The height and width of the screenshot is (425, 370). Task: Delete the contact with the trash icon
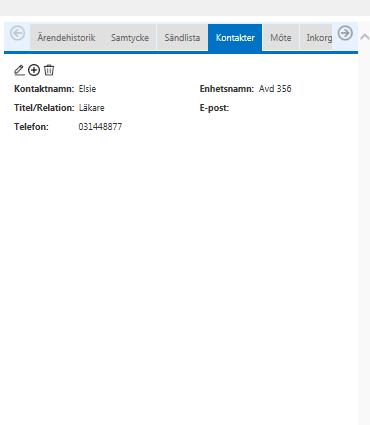coord(49,70)
